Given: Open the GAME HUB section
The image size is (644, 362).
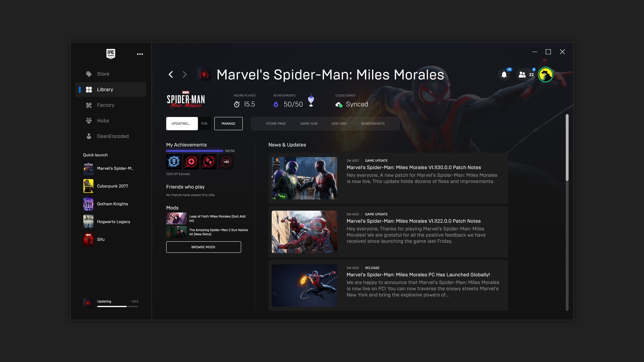Looking at the screenshot, I should click(x=309, y=123).
